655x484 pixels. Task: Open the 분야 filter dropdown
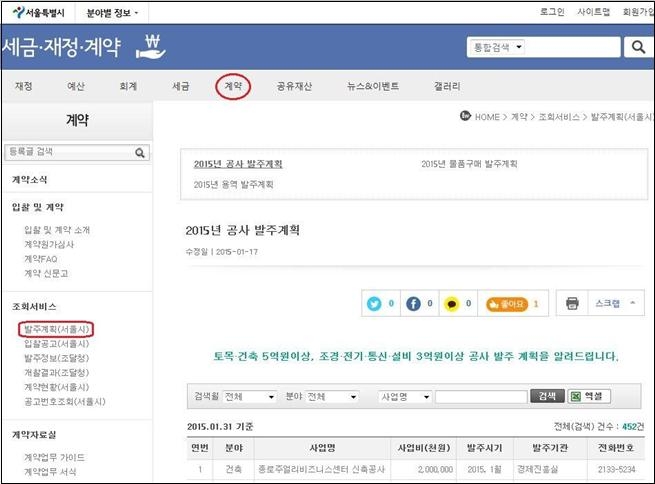332,397
